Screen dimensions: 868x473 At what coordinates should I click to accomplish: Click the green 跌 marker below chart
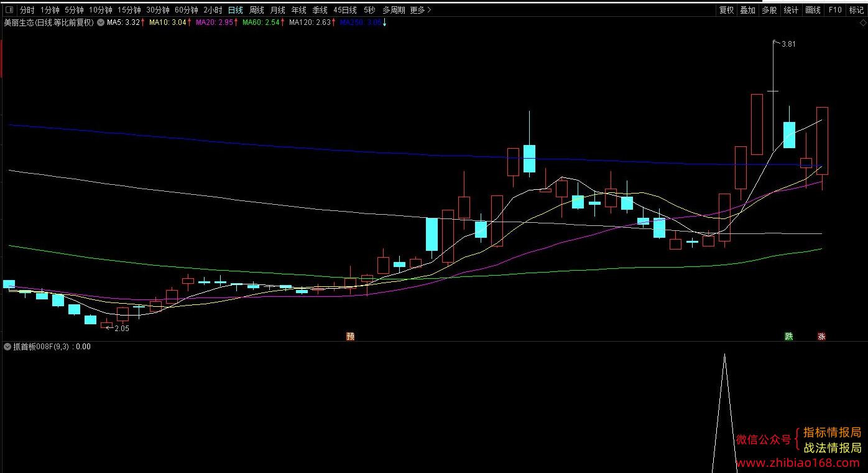coord(789,337)
